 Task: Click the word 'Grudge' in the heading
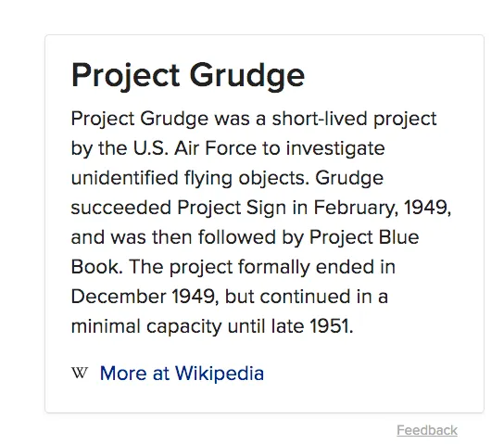click(x=246, y=76)
